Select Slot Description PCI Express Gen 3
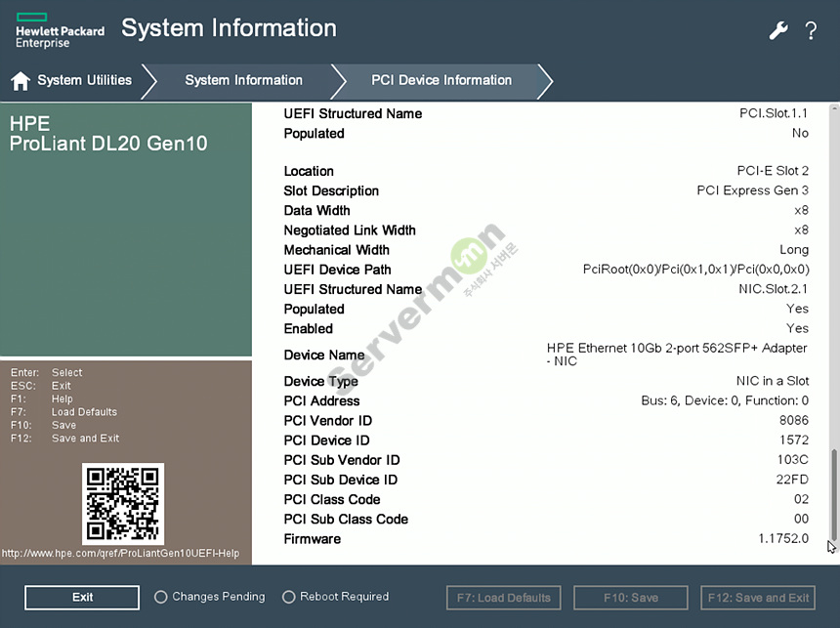The width and height of the screenshot is (840, 628). click(753, 190)
